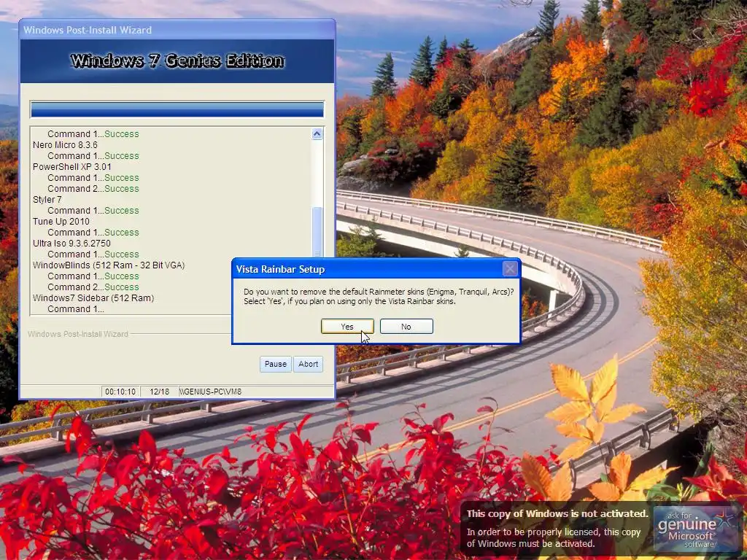Close the Vista Rainbar Setup dialog
The image size is (747, 560).
(x=510, y=269)
